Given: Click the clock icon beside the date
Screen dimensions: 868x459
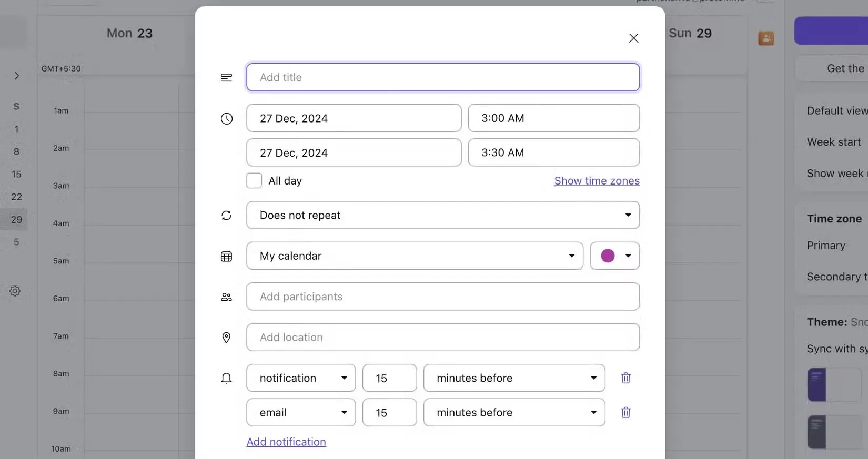Looking at the screenshot, I should pyautogui.click(x=226, y=119).
